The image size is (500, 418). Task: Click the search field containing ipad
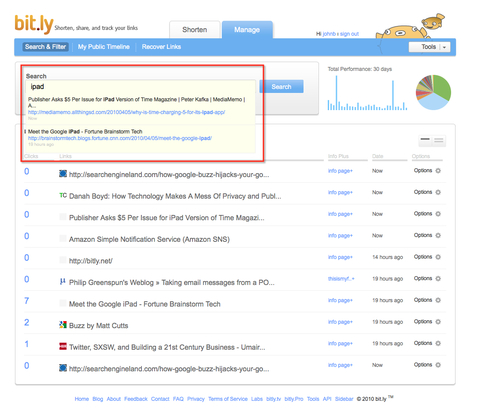tap(141, 87)
